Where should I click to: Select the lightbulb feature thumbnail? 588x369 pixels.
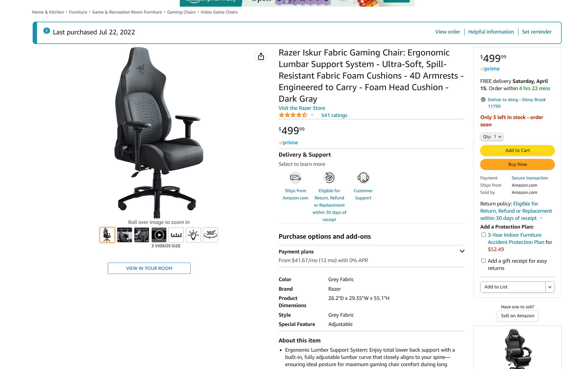coord(193,235)
